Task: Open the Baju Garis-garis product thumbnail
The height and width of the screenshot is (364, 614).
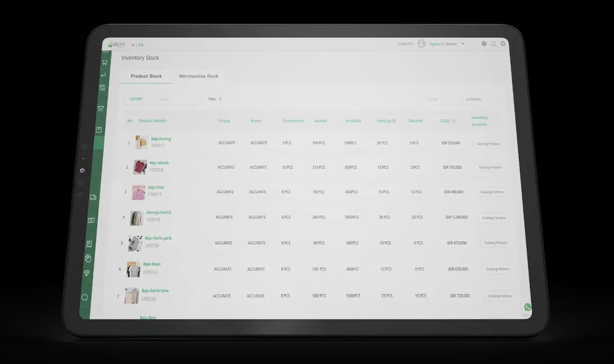Action: tap(135, 243)
